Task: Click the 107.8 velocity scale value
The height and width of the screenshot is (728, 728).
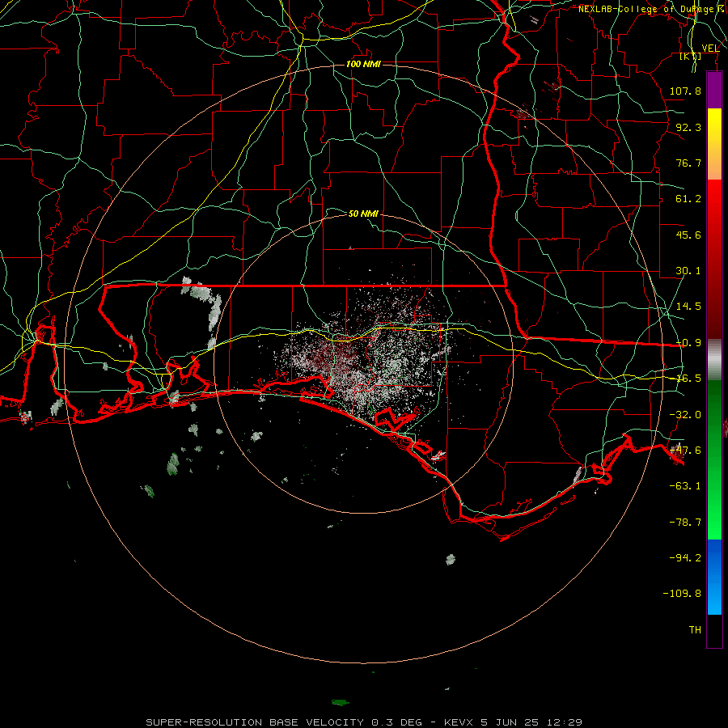Action: [685, 91]
